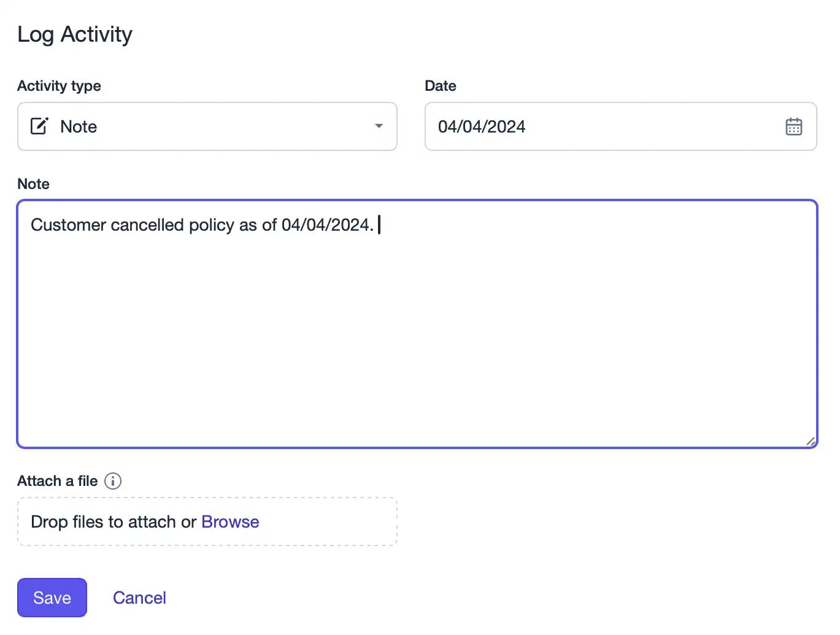Click the Log Activity heading

pyautogui.click(x=75, y=34)
